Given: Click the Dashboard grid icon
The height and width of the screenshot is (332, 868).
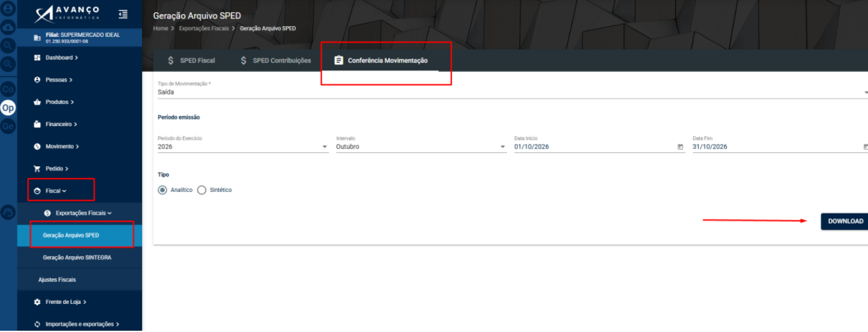Looking at the screenshot, I should tap(37, 57).
